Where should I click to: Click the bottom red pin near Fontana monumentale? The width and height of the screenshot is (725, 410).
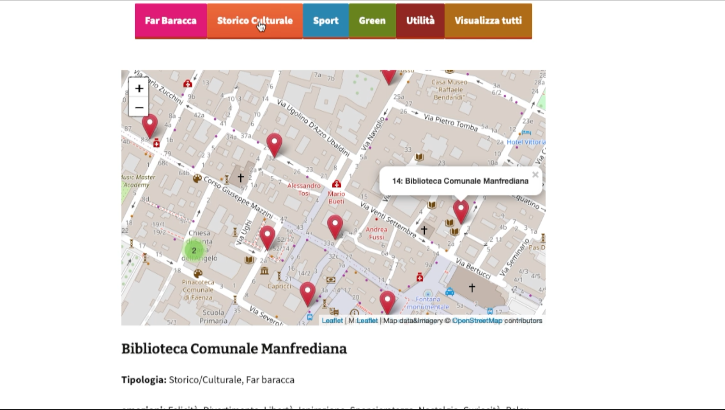[387, 301]
